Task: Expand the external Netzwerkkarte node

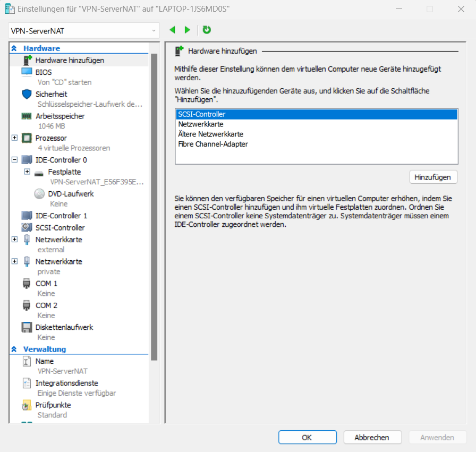Action: tap(14, 240)
